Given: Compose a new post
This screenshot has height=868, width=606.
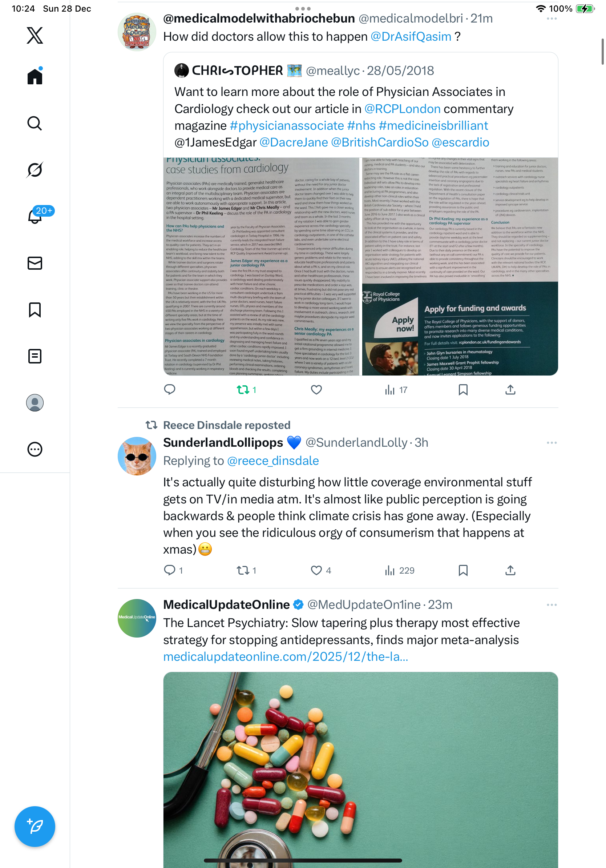Looking at the screenshot, I should (35, 827).
